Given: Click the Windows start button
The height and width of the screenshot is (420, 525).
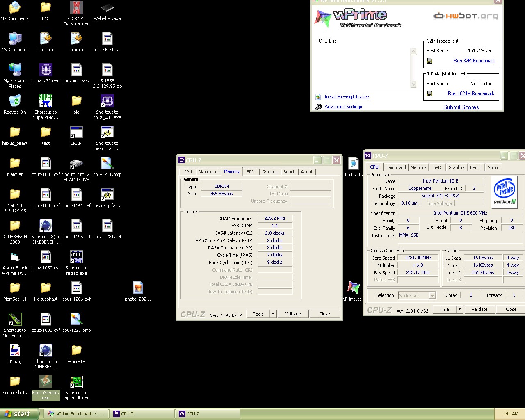Looking at the screenshot, I should coord(19,414).
